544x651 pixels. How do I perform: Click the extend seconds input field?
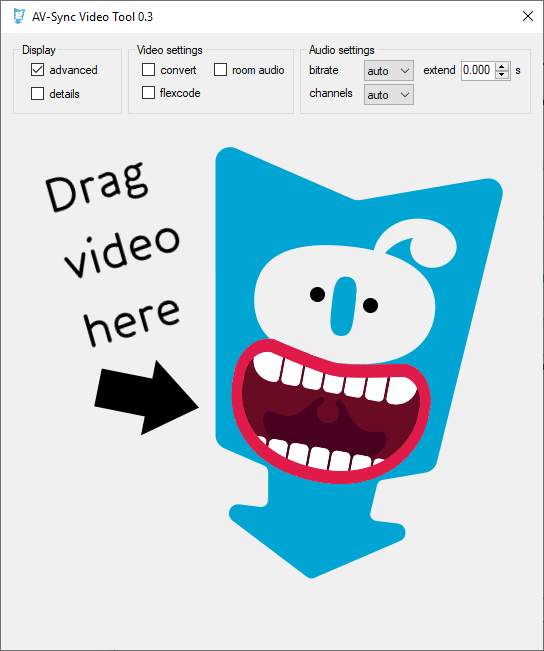click(478, 70)
